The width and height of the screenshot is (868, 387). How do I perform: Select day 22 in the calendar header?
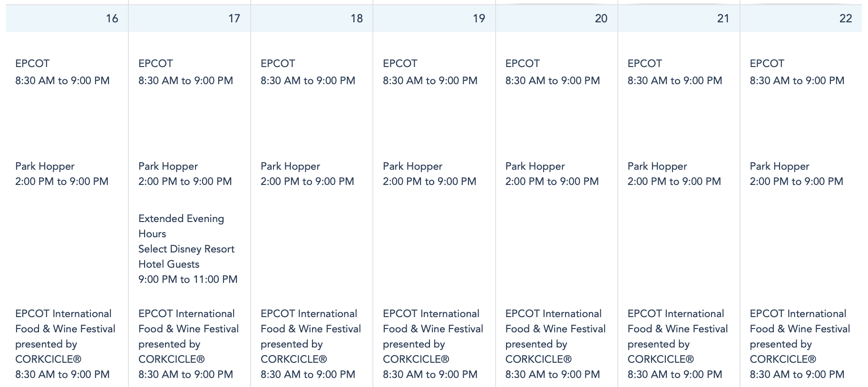pyautogui.click(x=845, y=19)
